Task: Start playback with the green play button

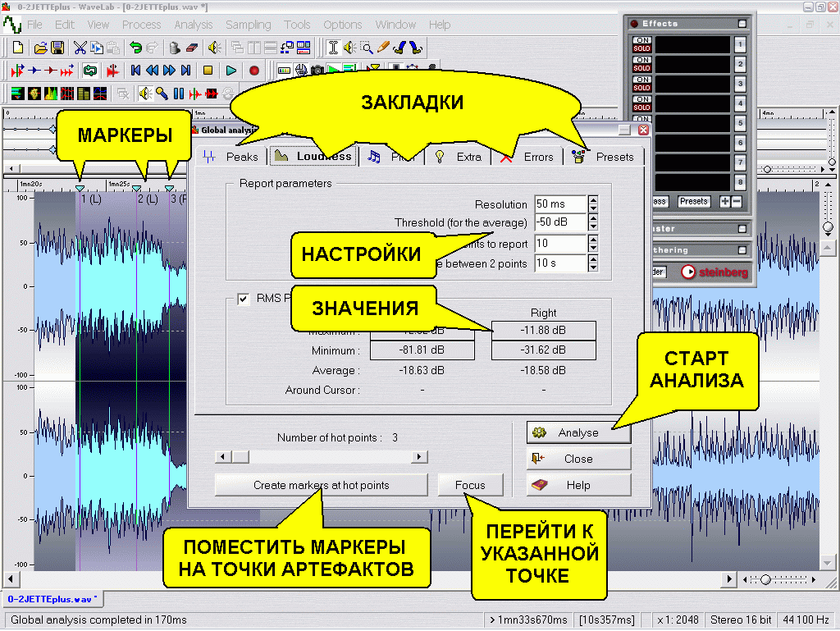Action: [231, 71]
